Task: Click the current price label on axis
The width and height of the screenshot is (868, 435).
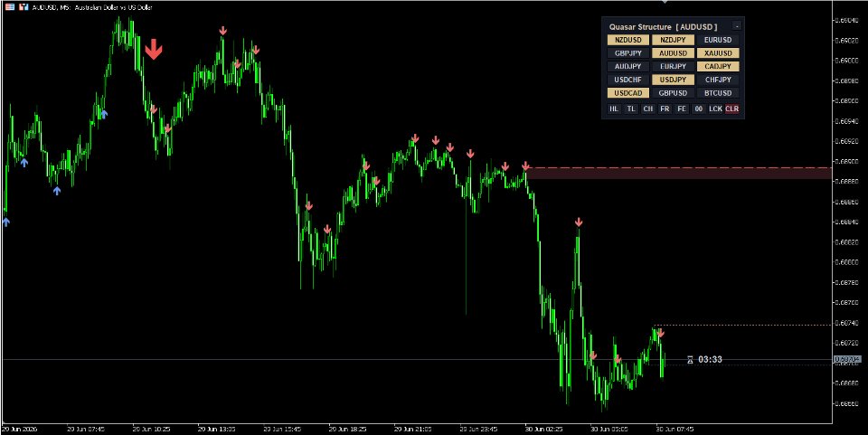Action: tap(847, 360)
